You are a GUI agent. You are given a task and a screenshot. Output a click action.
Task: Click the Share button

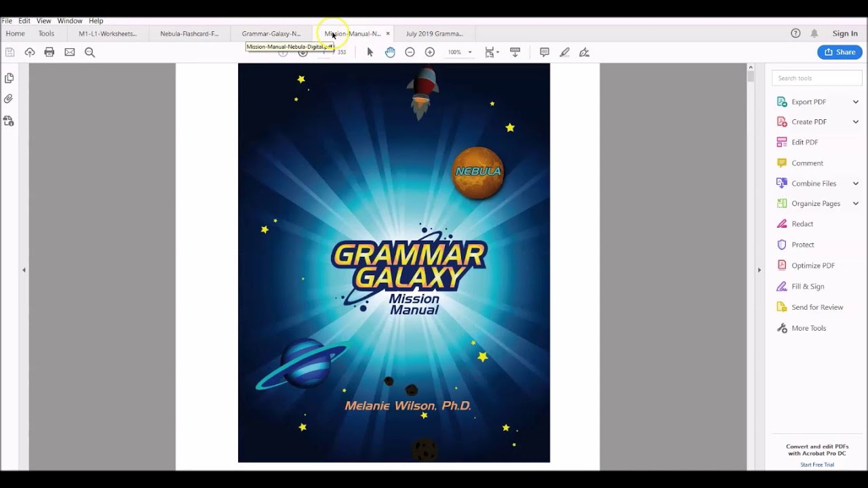[840, 52]
